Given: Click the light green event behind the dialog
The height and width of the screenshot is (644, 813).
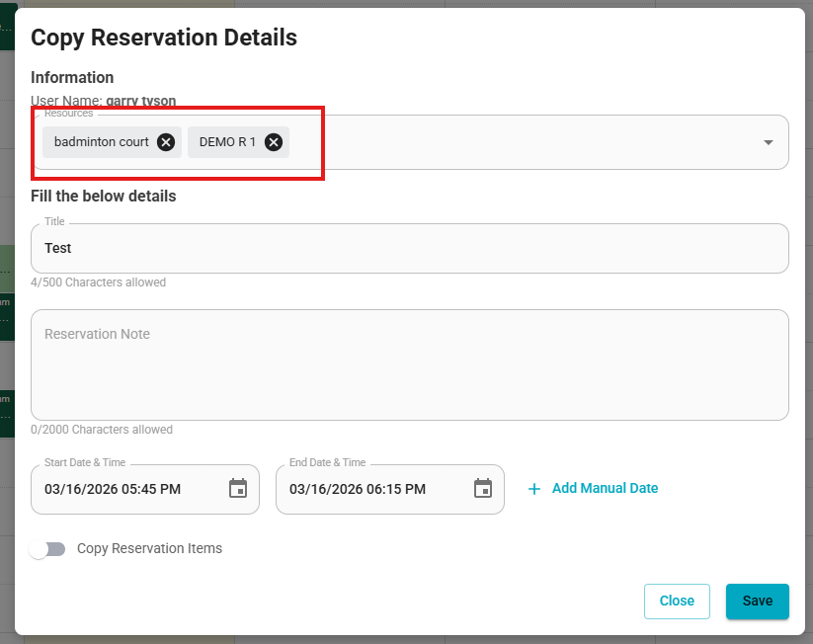Looking at the screenshot, I should [x=7, y=269].
